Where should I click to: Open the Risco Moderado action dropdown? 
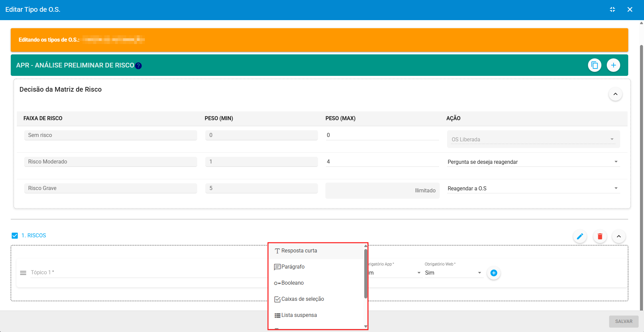tap(533, 162)
